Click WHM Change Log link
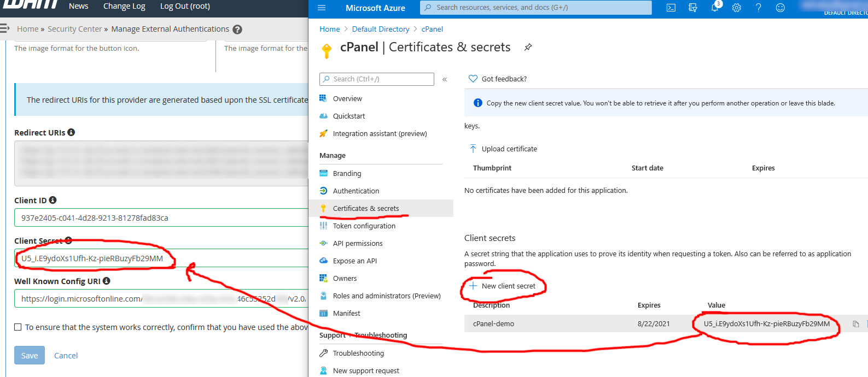868x377 pixels. pyautogui.click(x=124, y=6)
